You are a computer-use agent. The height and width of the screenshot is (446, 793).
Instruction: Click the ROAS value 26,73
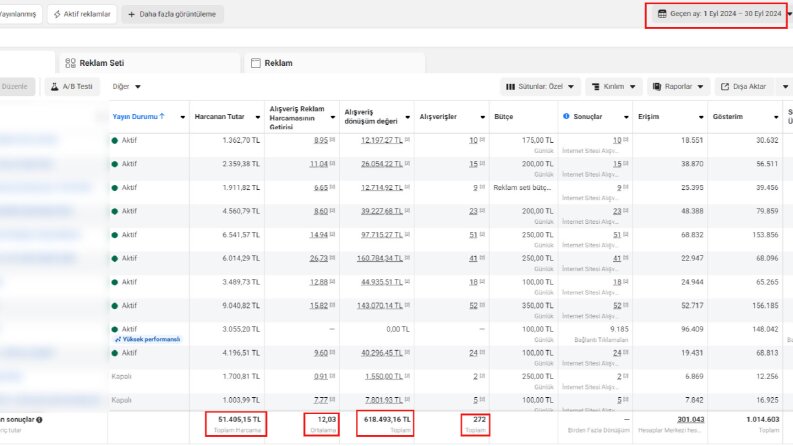pos(319,258)
